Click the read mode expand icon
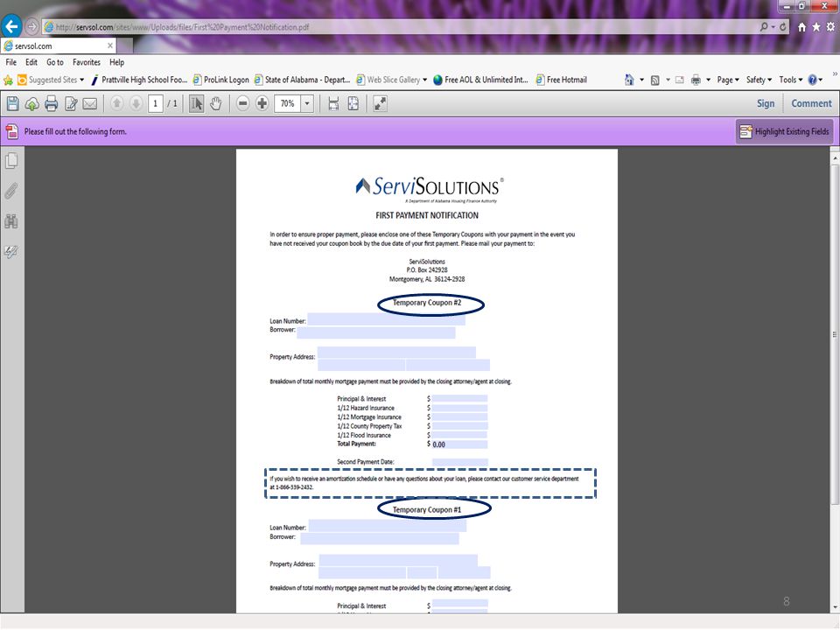840x630 pixels. [380, 103]
